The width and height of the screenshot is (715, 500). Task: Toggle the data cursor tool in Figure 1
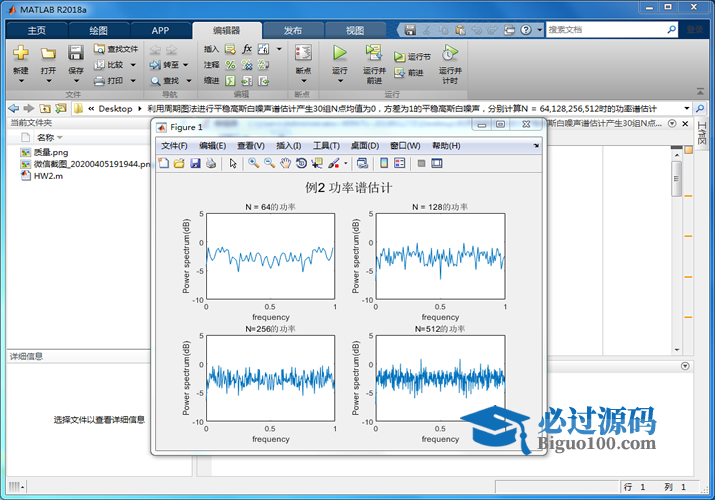(317, 163)
